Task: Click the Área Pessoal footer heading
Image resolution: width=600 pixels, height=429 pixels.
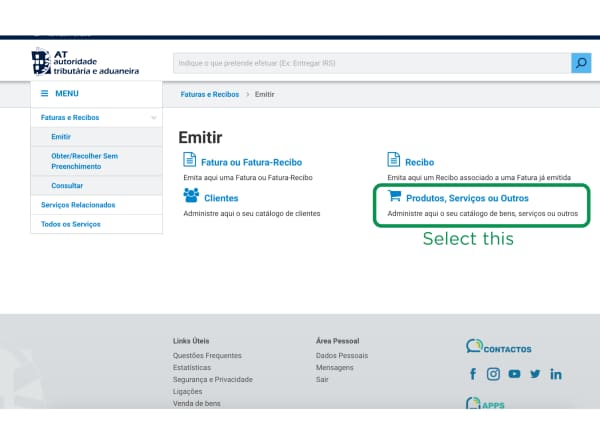Action: (338, 341)
